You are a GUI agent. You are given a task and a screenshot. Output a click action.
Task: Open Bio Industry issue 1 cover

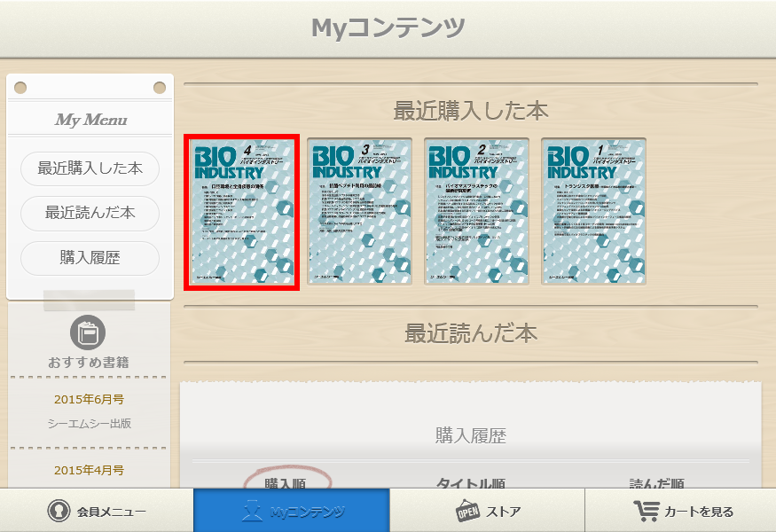[593, 211]
